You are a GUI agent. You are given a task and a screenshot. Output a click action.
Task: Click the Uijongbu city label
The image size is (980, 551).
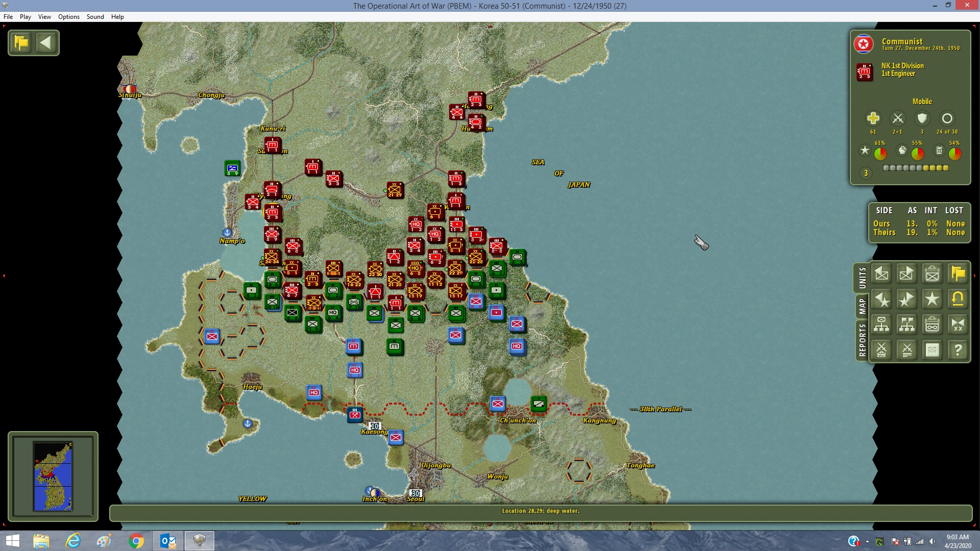pos(436,465)
